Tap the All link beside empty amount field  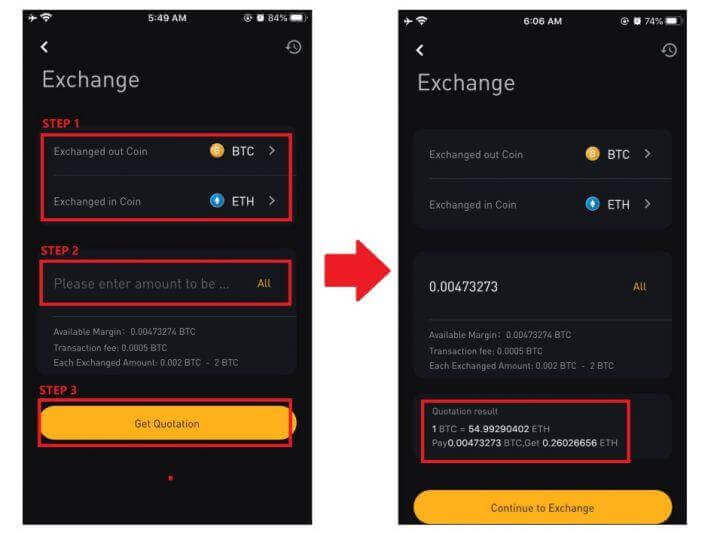(264, 283)
